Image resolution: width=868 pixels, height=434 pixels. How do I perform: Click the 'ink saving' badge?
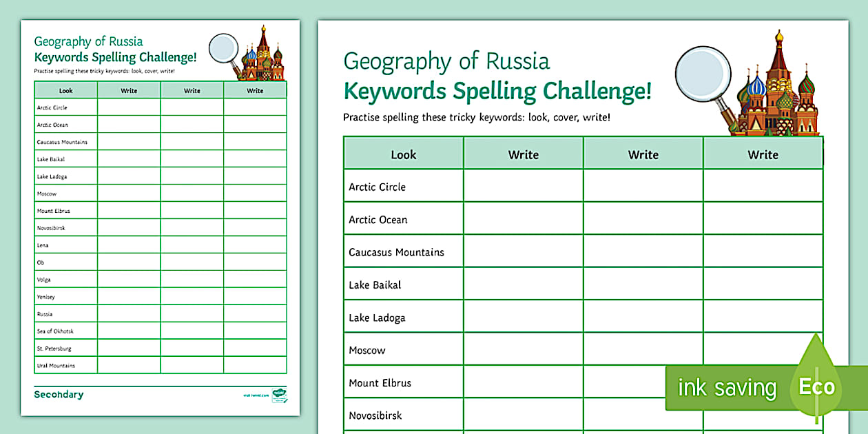pyautogui.click(x=727, y=388)
